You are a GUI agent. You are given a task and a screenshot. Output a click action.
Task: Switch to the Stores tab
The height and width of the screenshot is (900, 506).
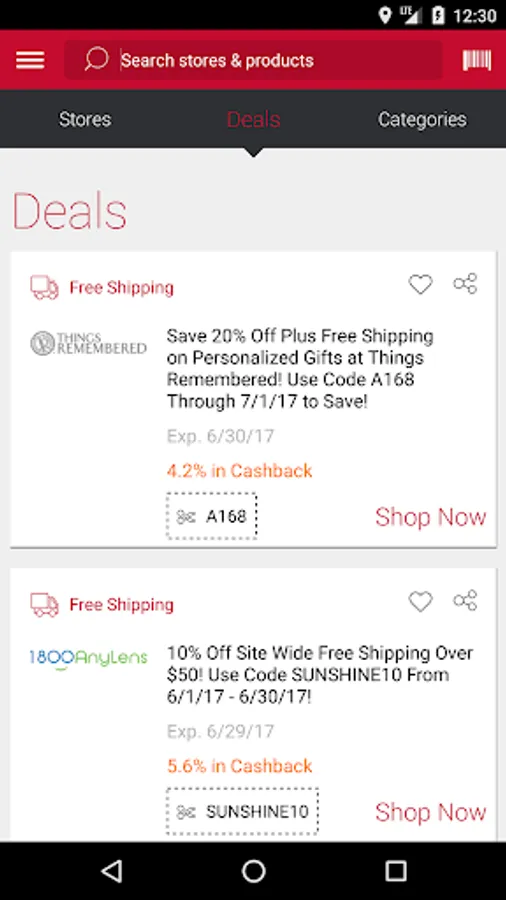pos(85,119)
